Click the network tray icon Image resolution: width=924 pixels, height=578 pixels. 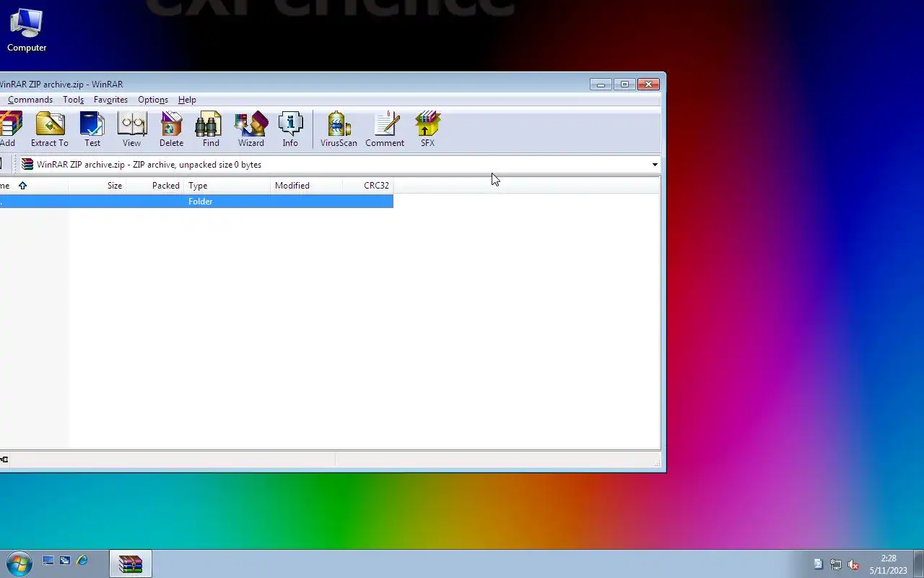point(836,564)
